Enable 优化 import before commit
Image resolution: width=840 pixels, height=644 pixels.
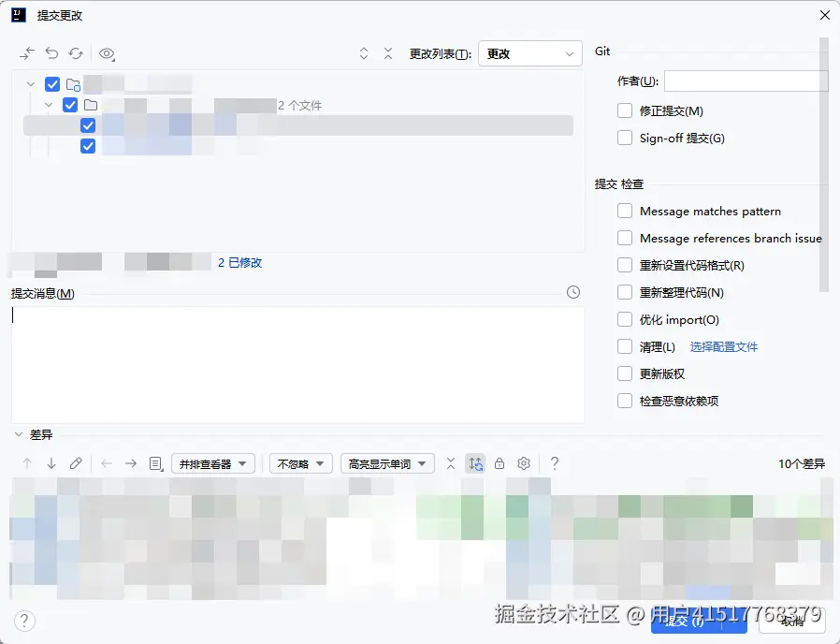[624, 319]
